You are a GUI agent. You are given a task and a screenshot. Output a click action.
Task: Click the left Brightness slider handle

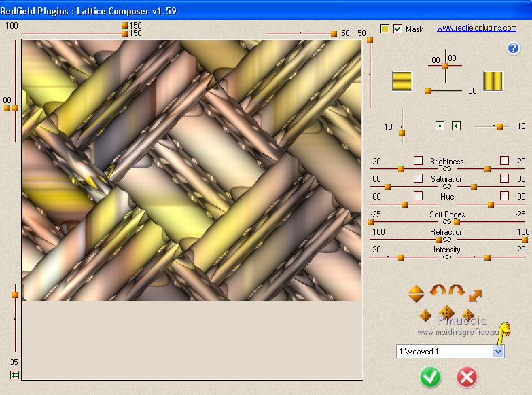click(x=401, y=169)
